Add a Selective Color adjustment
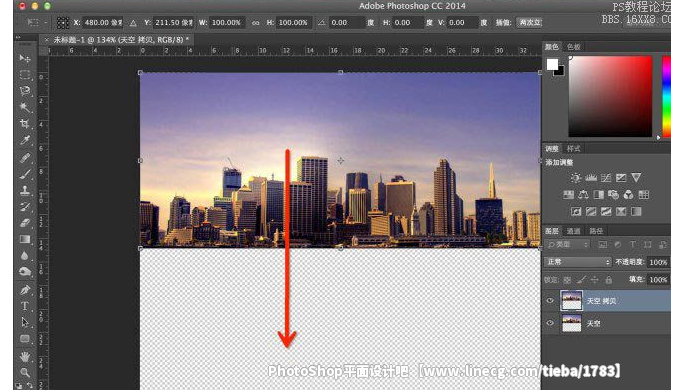 point(621,212)
